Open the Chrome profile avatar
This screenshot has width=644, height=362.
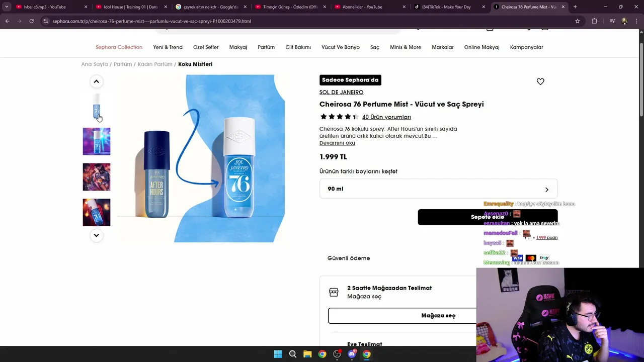[x=624, y=21]
